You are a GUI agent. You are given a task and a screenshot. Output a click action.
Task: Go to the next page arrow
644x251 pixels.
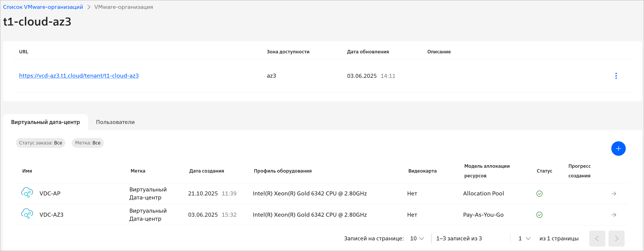coord(616,239)
